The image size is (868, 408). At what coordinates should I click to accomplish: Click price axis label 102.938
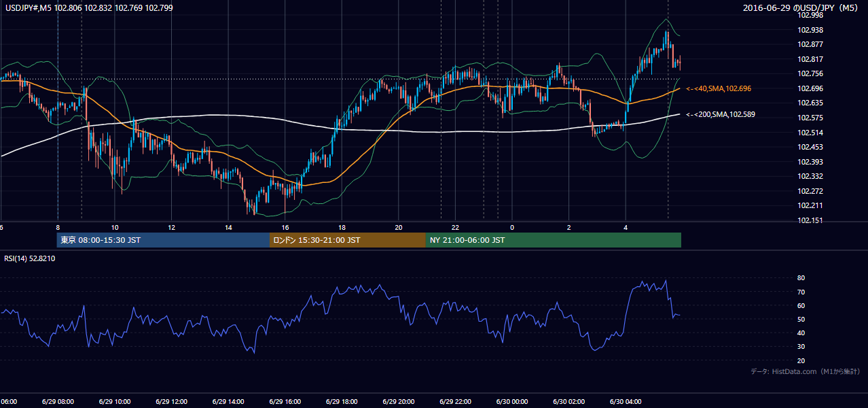[x=810, y=30]
